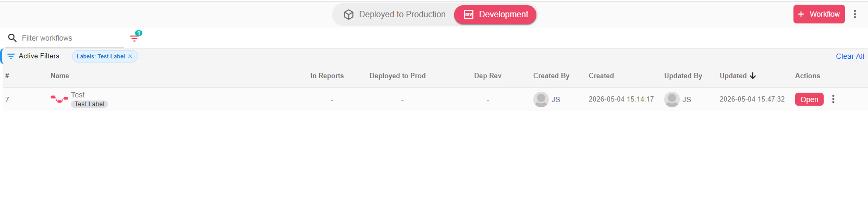Sort by In Reports column
This screenshot has width=868, height=213.
[x=327, y=76]
